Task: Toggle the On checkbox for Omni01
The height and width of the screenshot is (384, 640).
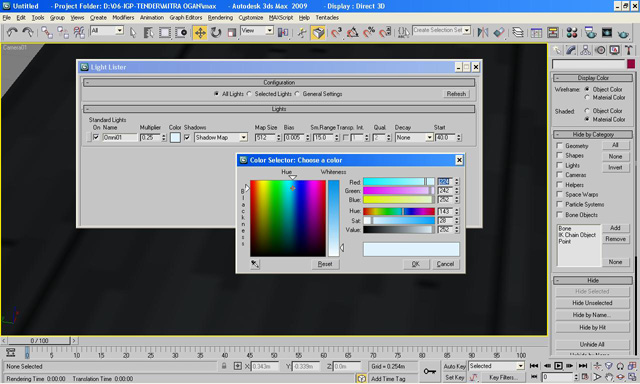Action: pos(96,138)
